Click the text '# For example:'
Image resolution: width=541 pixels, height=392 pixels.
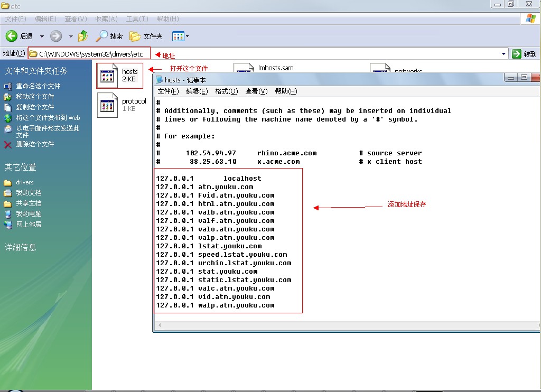(x=185, y=136)
